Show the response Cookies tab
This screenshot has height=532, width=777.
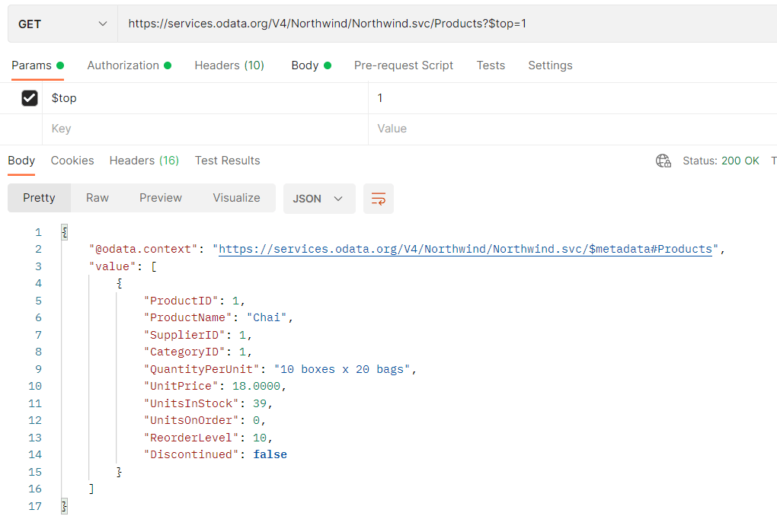72,161
